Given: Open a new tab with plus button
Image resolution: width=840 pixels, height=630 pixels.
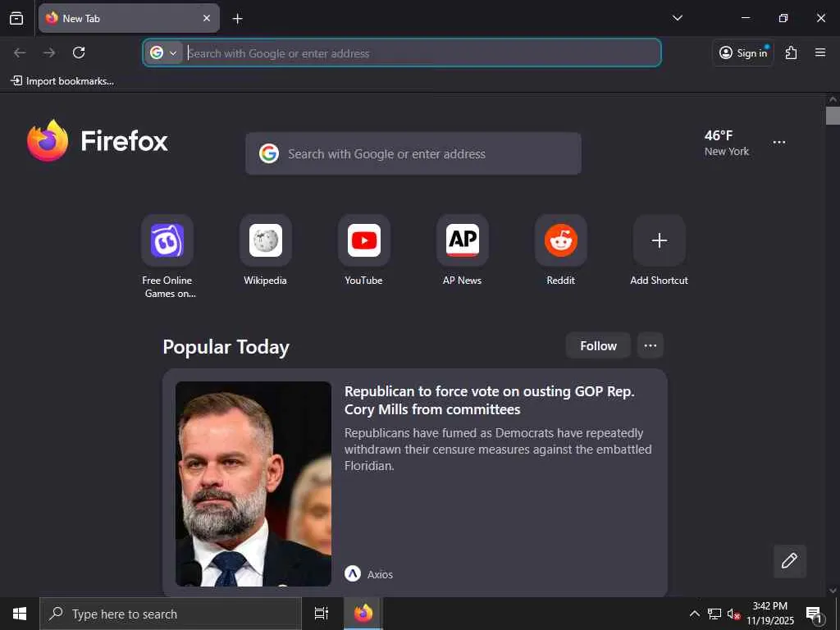Looking at the screenshot, I should (x=237, y=19).
